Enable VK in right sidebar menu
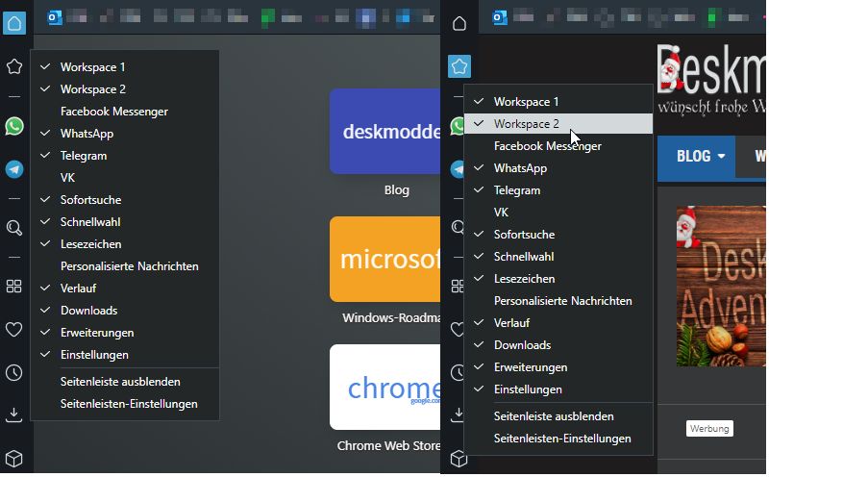 (x=558, y=213)
